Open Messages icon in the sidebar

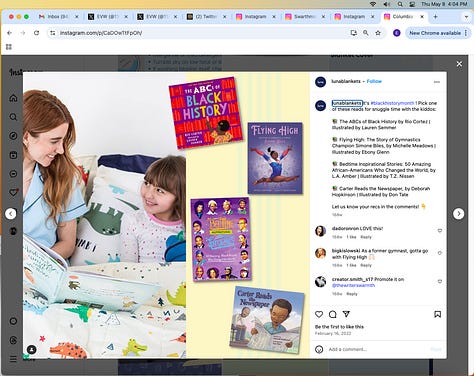click(x=13, y=174)
